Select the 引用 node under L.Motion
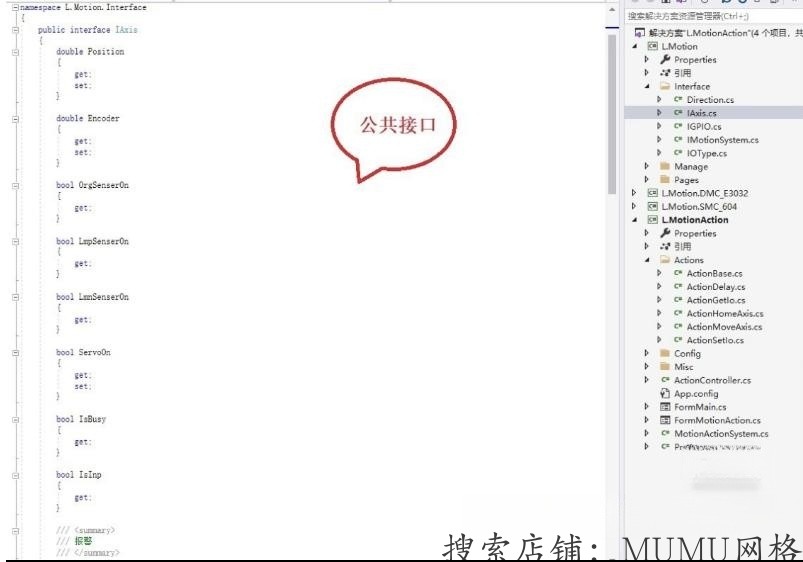 (682, 73)
